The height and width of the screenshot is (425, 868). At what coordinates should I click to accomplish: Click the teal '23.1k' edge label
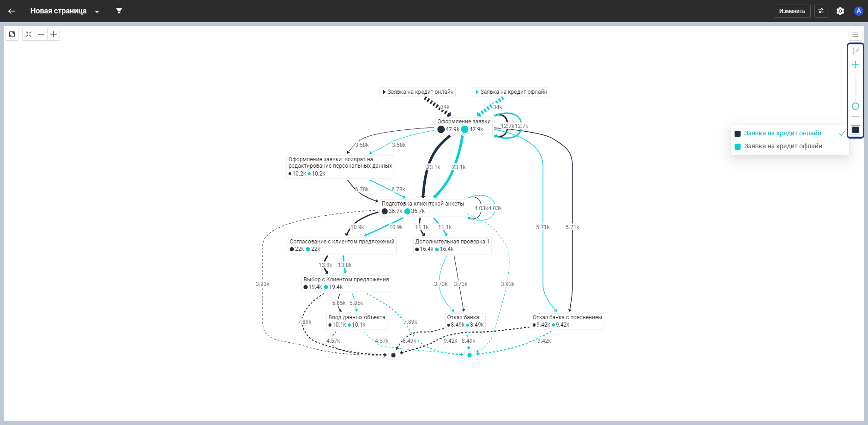coord(459,167)
